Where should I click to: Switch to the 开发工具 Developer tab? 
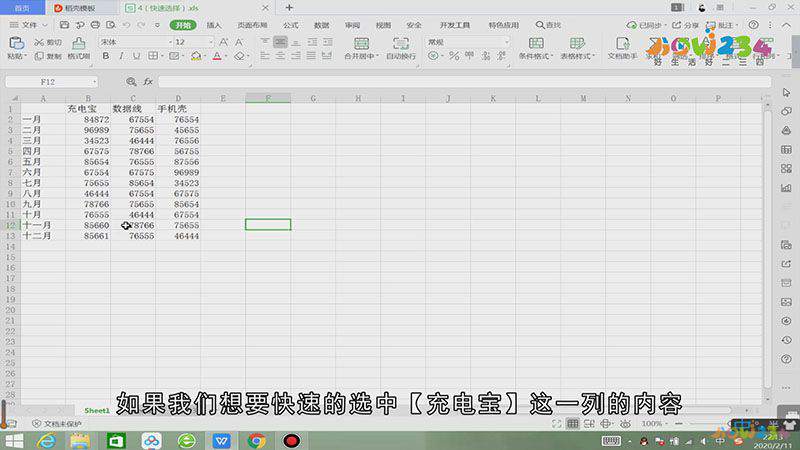click(x=455, y=25)
